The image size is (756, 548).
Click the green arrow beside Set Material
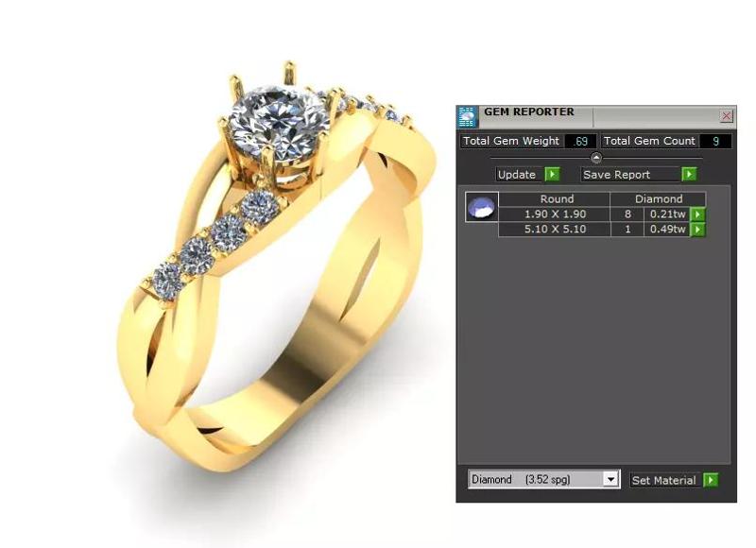(710, 479)
